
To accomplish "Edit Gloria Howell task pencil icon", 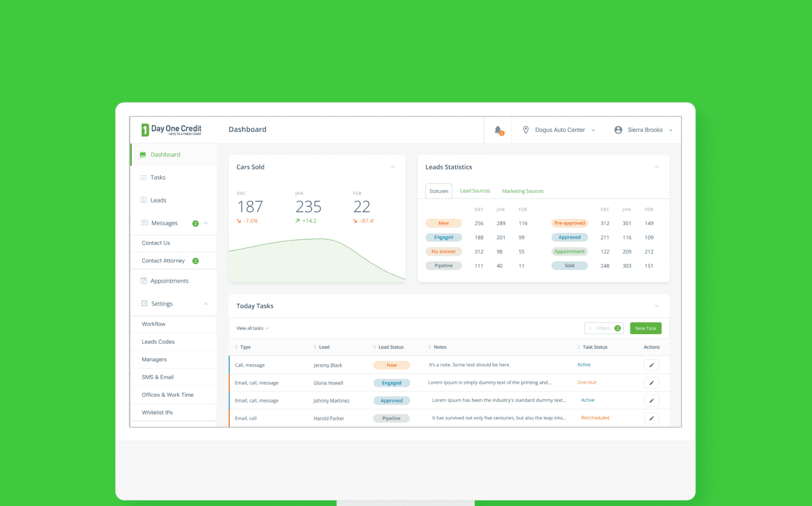I will pos(652,383).
